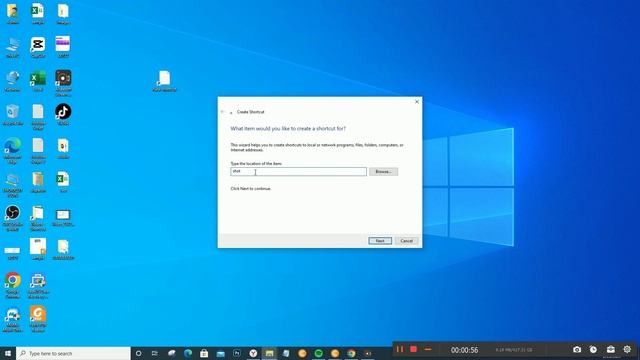
Task: Click the Browse button in Create Shortcut
Action: tap(383, 171)
